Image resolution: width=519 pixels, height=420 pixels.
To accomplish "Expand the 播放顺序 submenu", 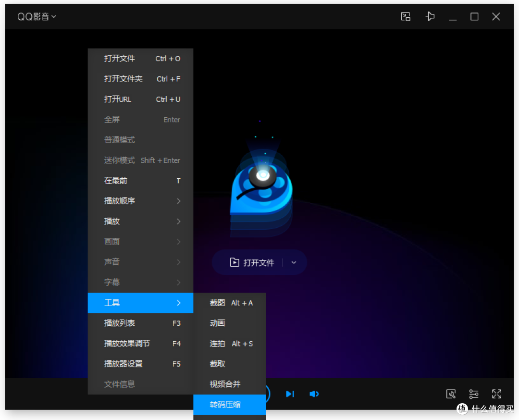I will (140, 201).
